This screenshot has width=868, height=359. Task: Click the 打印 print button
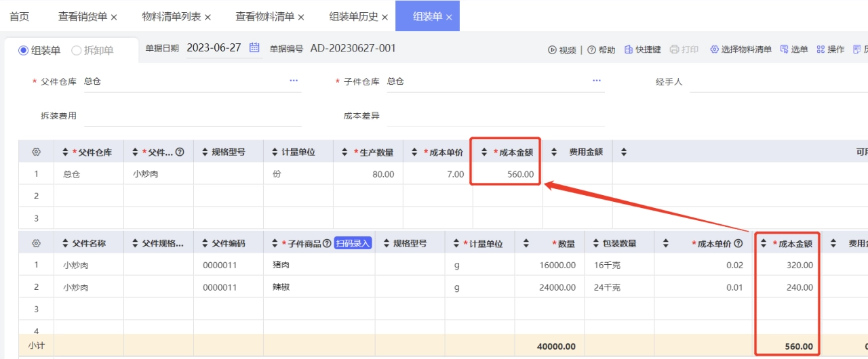[684, 49]
